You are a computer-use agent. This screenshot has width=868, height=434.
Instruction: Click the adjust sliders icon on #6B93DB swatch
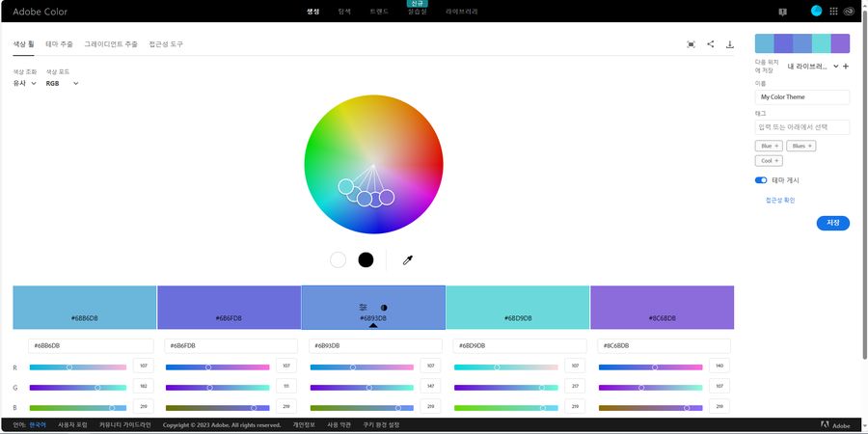click(x=364, y=308)
